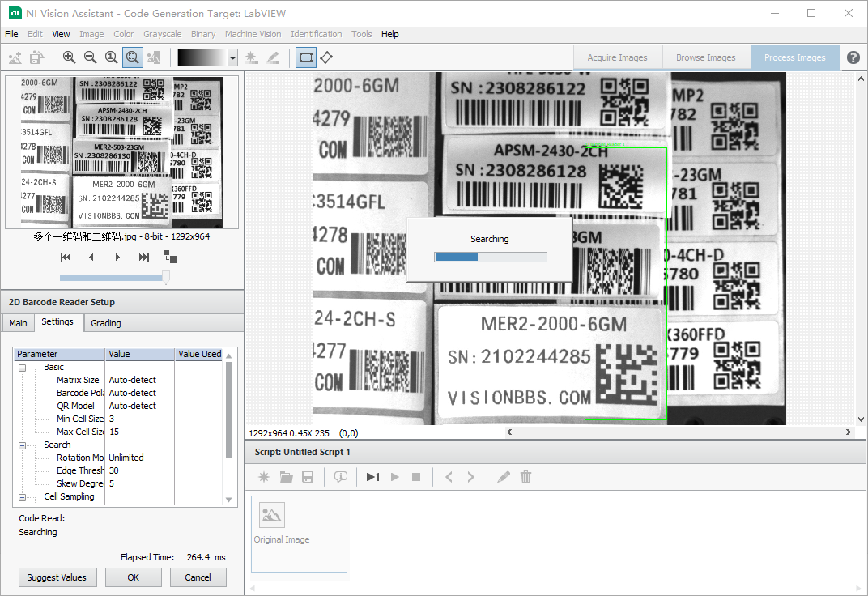Jump to the first image
868x596 pixels.
tap(66, 257)
